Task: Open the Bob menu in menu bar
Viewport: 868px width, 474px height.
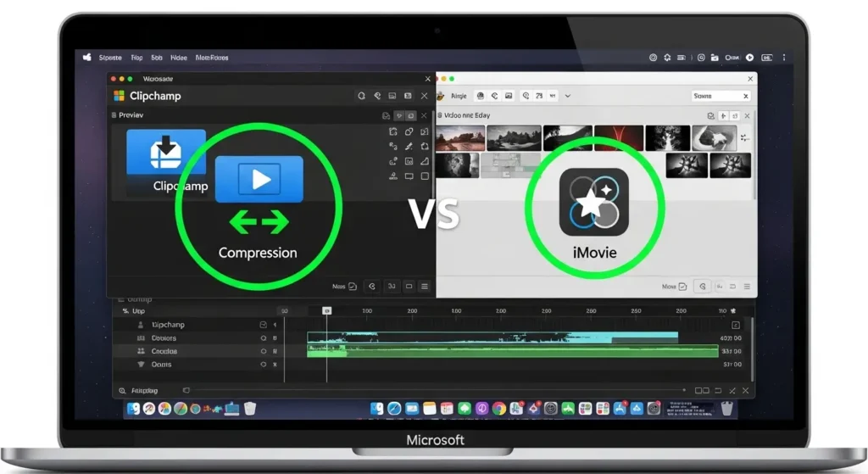Action: coord(157,58)
